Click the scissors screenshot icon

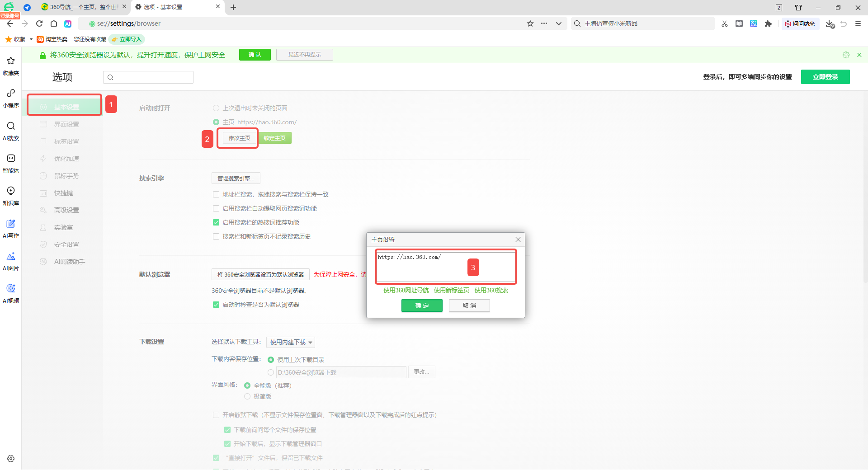coord(725,23)
